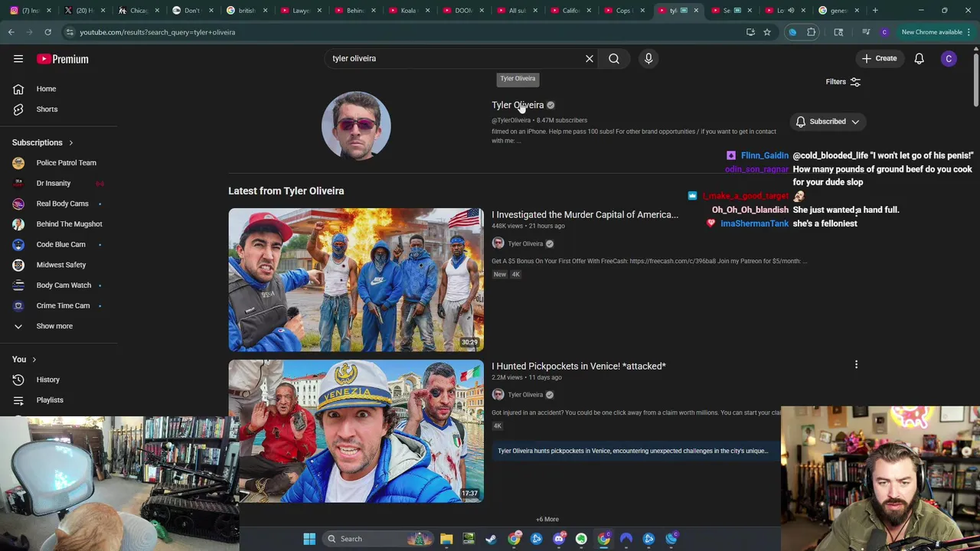Open Evernote from the taskbar
The width and height of the screenshot is (980, 551).
point(581,539)
